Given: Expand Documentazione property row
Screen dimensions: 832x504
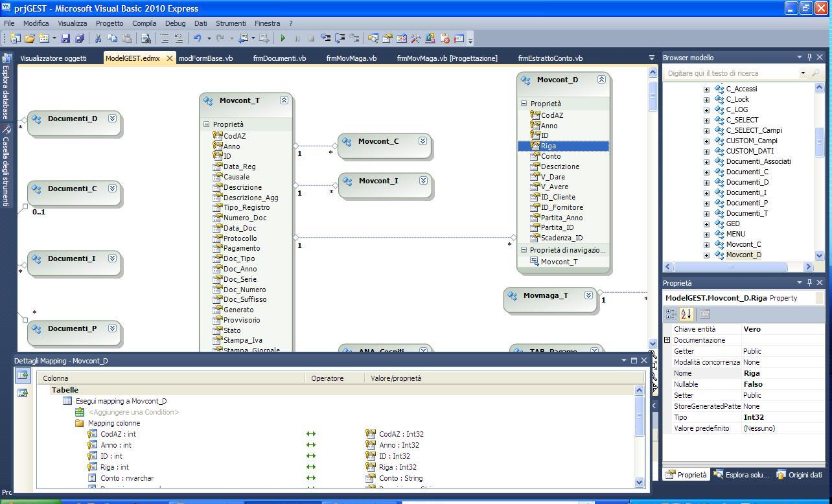Looking at the screenshot, I should pyautogui.click(x=667, y=340).
